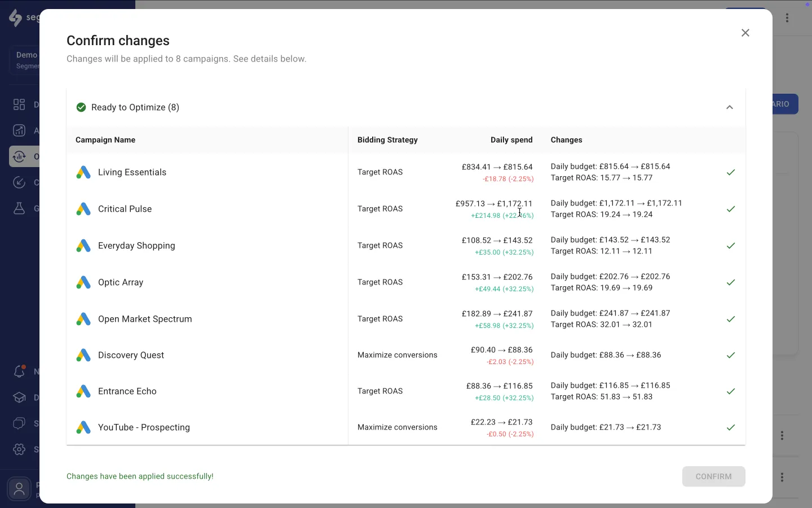Toggle the checkmark for YouTube - Prospecting row
Viewport: 812px width, 508px height.
[x=731, y=427]
